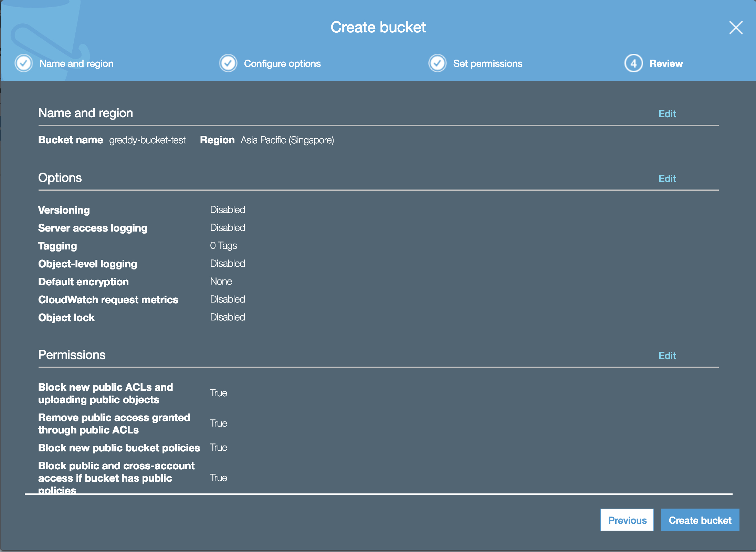Switch to the Configure options step label
The width and height of the screenshot is (756, 552).
pos(282,64)
